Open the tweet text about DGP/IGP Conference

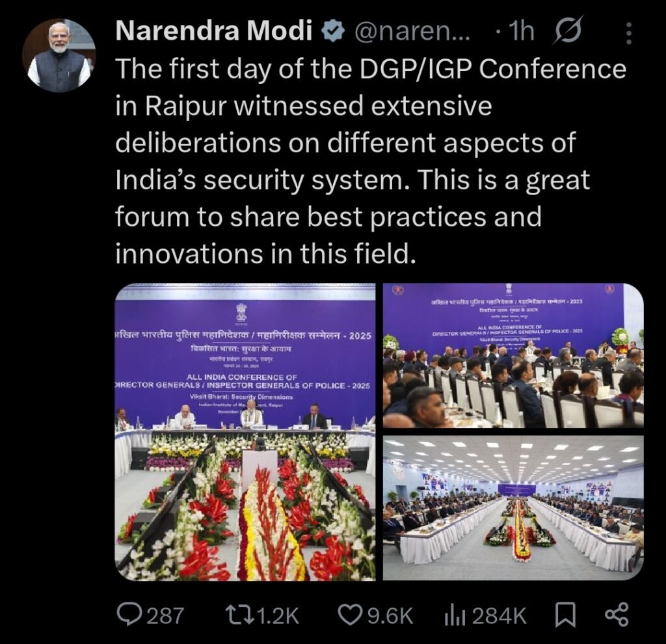[x=371, y=161]
